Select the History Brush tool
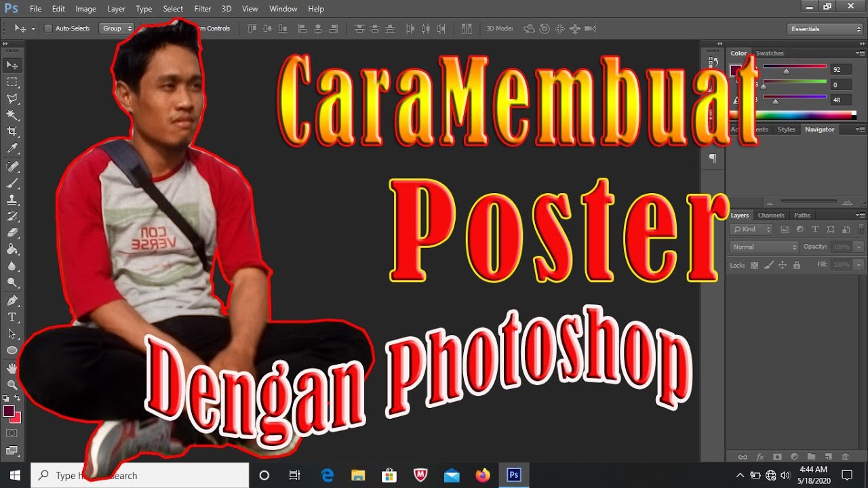The image size is (868, 488). point(12,216)
